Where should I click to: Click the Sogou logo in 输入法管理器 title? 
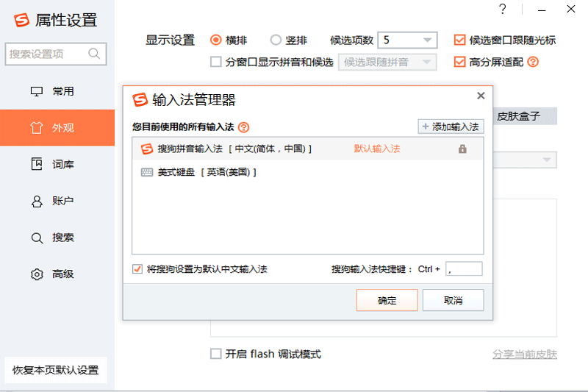140,100
